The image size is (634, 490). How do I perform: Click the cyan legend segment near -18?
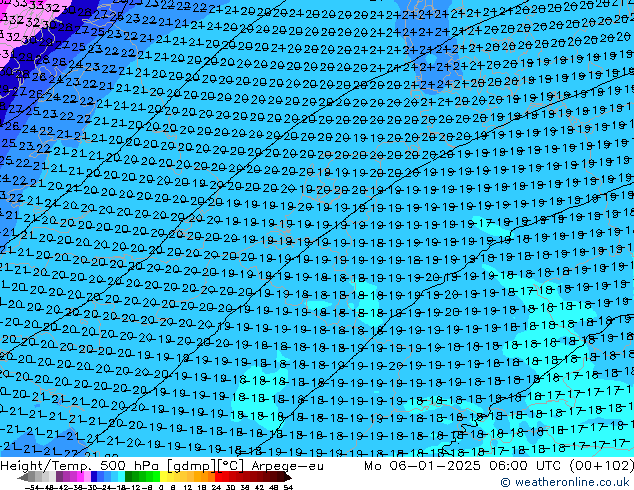click(x=121, y=477)
